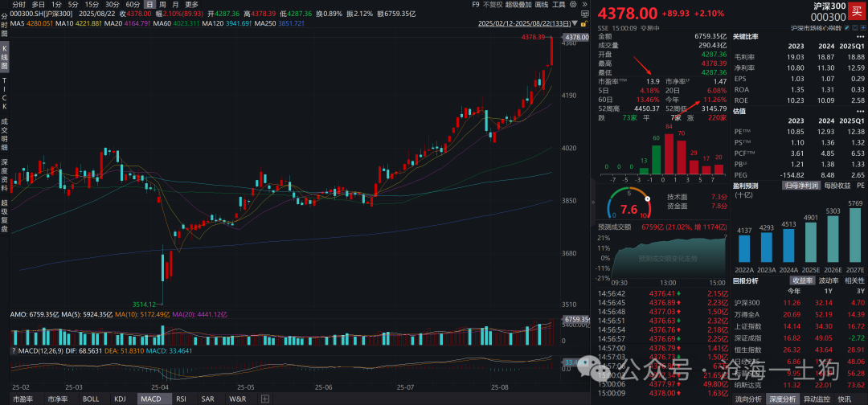The height and width of the screenshot is (405, 868).
Task: Open the 深度分析 bottom tab
Action: [782, 399]
